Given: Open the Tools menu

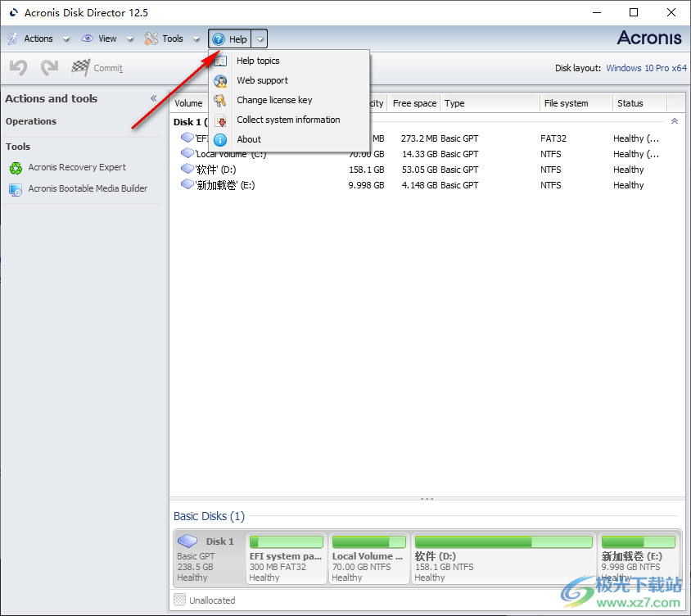Looking at the screenshot, I should [x=173, y=38].
